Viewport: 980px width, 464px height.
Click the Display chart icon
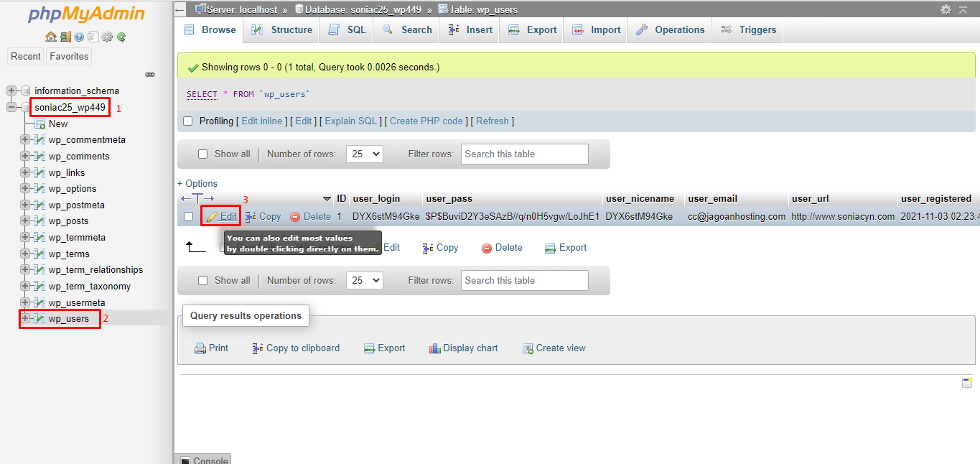tap(434, 348)
